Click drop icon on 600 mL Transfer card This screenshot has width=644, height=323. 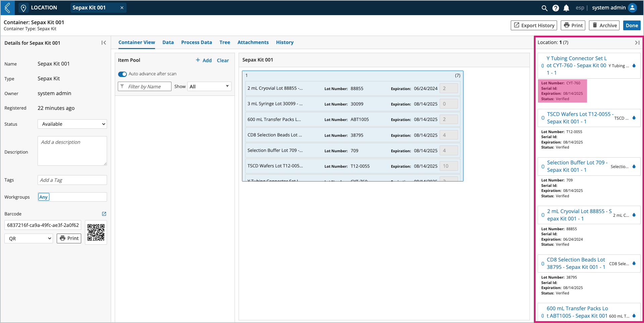pyautogui.click(x=634, y=316)
